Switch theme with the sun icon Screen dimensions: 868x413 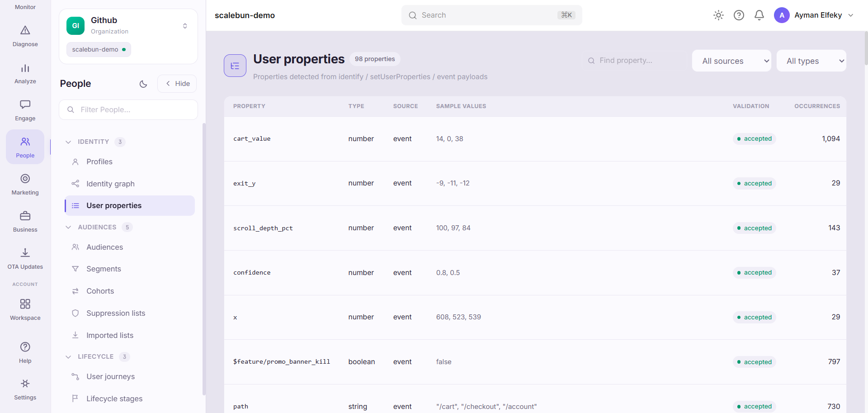[718, 15]
